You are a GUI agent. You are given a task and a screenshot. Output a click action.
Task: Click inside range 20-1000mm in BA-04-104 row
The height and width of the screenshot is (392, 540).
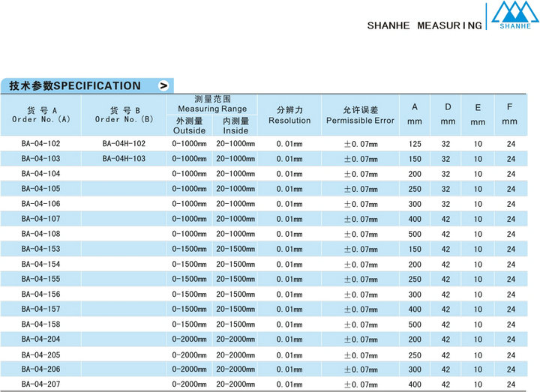[235, 174]
